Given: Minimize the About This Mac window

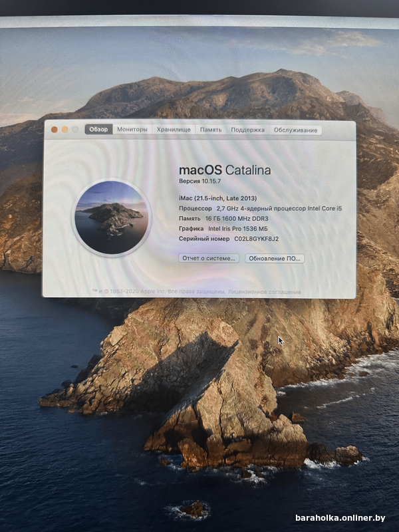Looking at the screenshot, I should [x=65, y=129].
